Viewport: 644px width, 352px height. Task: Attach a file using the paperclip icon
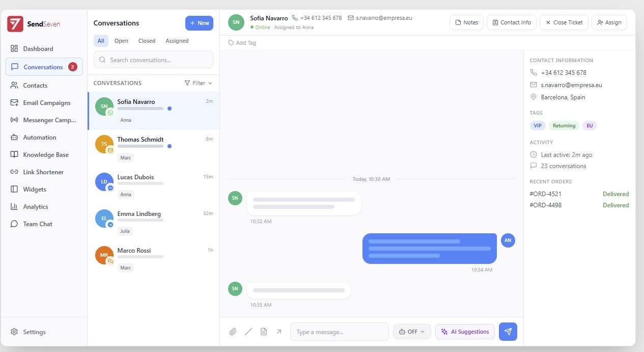pos(233,332)
